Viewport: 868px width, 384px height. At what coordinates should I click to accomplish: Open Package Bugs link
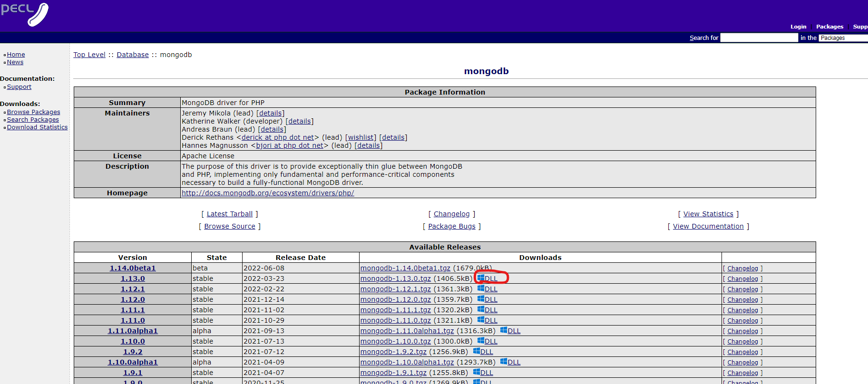coord(452,226)
